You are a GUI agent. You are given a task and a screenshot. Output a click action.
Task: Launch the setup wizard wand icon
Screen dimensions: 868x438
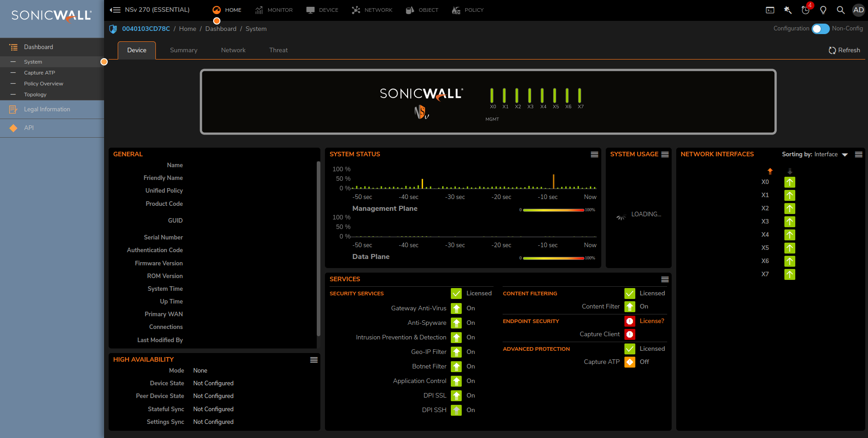(788, 10)
